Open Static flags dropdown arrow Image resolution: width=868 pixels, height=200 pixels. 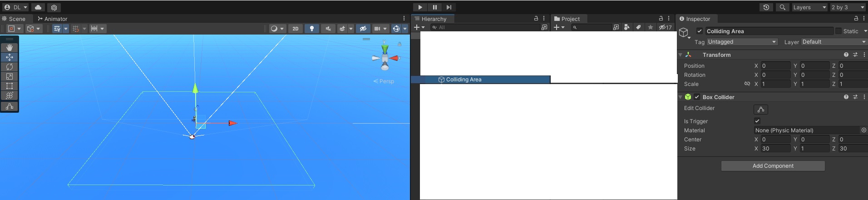(x=865, y=31)
